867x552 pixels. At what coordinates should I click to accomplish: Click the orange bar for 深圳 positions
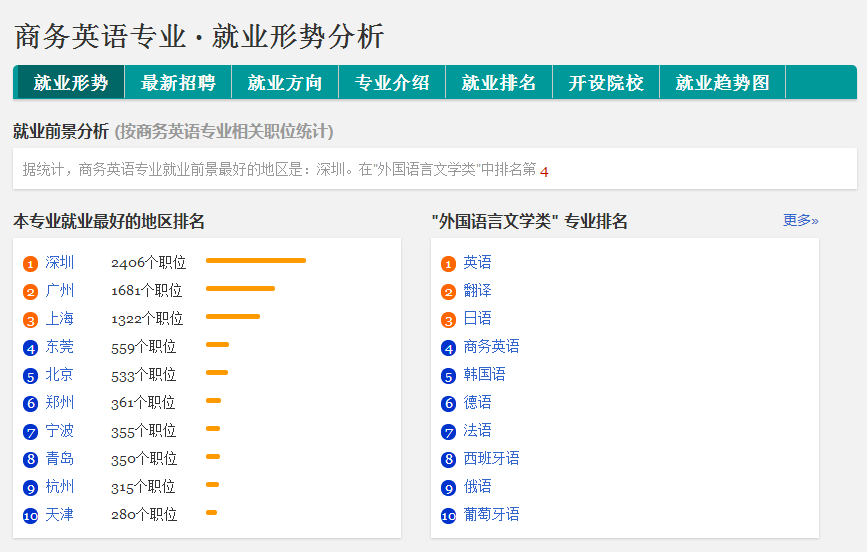point(255,261)
